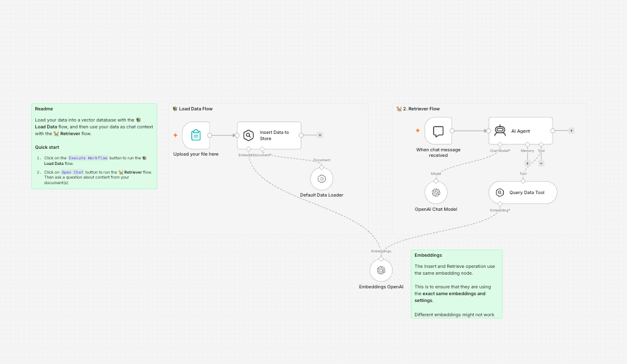The width and height of the screenshot is (627, 364).
Task: Click the lightning trigger icon beside the chat trigger node
Action: (417, 131)
